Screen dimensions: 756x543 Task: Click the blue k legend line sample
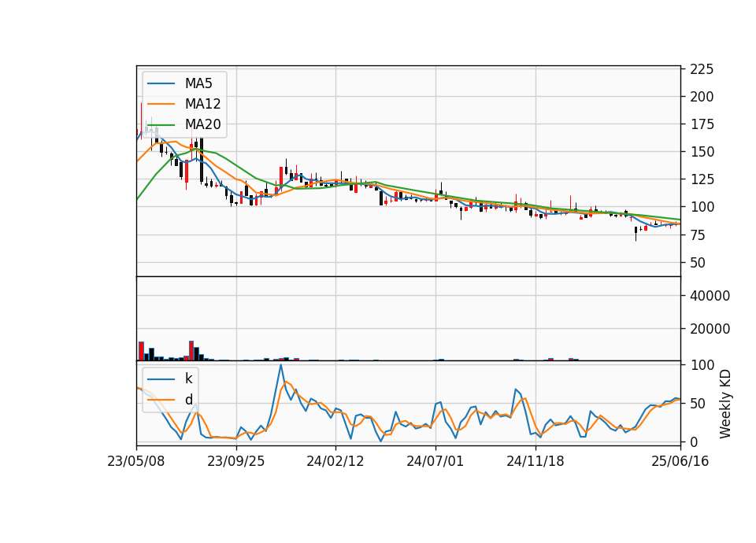pyautogui.click(x=161, y=379)
